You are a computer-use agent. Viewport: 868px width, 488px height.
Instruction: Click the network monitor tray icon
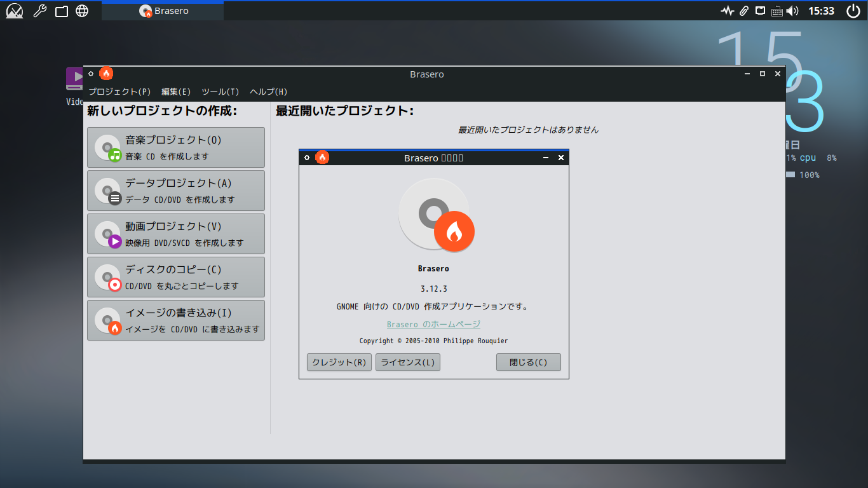760,10
